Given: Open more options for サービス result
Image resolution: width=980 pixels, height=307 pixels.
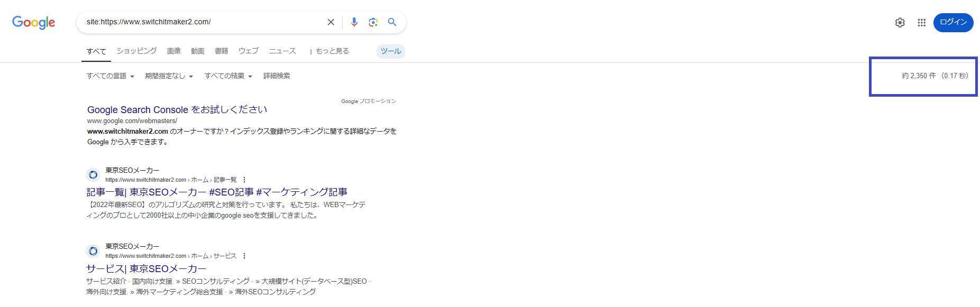Looking at the screenshot, I should point(244,256).
